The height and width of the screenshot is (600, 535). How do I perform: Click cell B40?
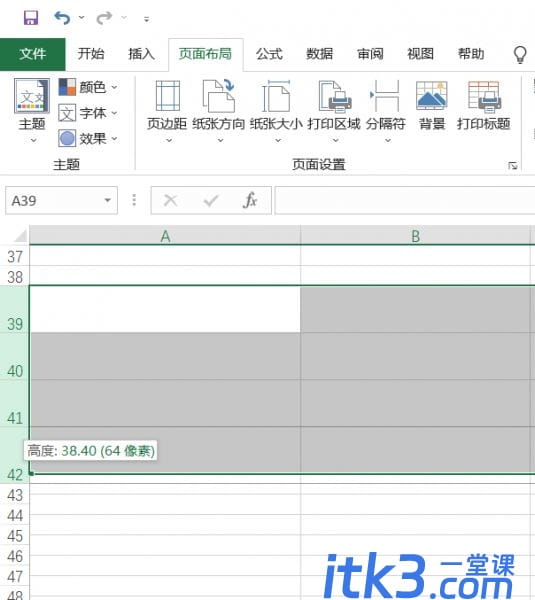[x=416, y=356]
